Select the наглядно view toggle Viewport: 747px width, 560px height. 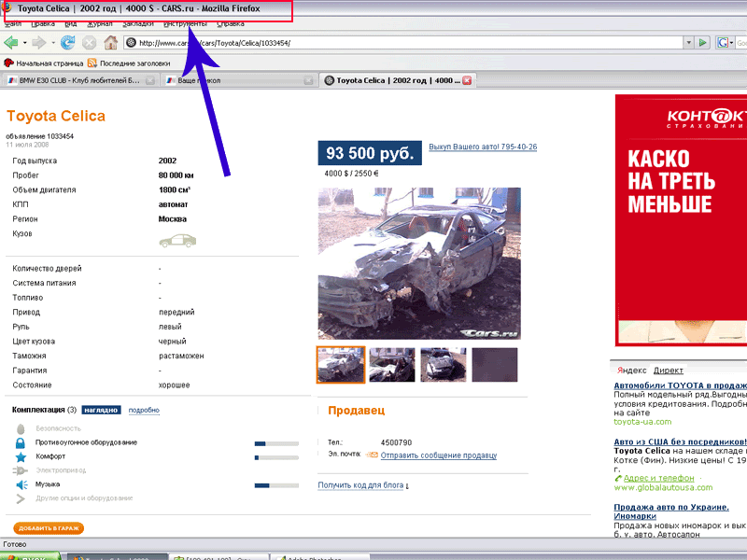101,410
